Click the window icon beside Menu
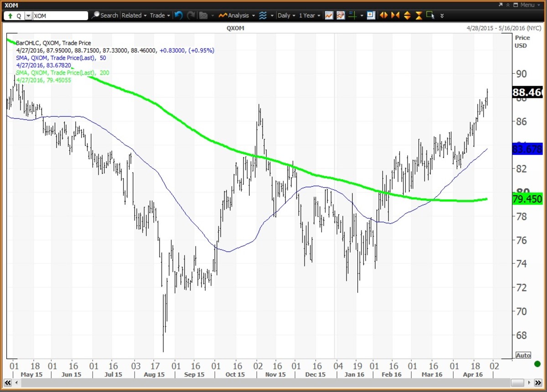The width and height of the screenshot is (547, 392). coord(515,5)
